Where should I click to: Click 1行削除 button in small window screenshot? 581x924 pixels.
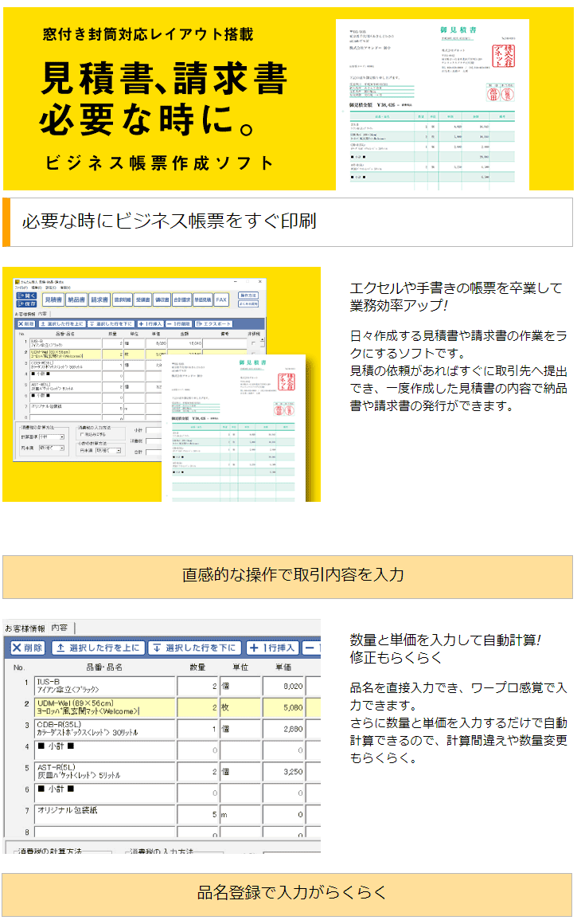[x=179, y=324]
